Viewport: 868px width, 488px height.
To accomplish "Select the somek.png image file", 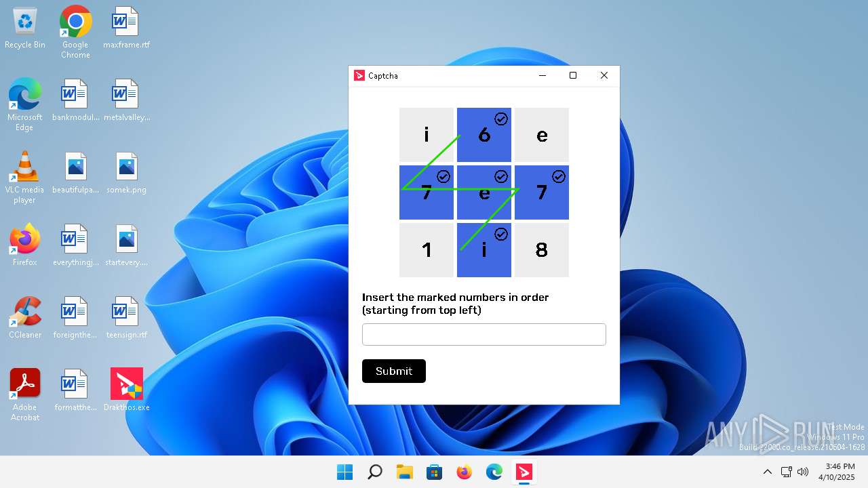I will pos(126,173).
